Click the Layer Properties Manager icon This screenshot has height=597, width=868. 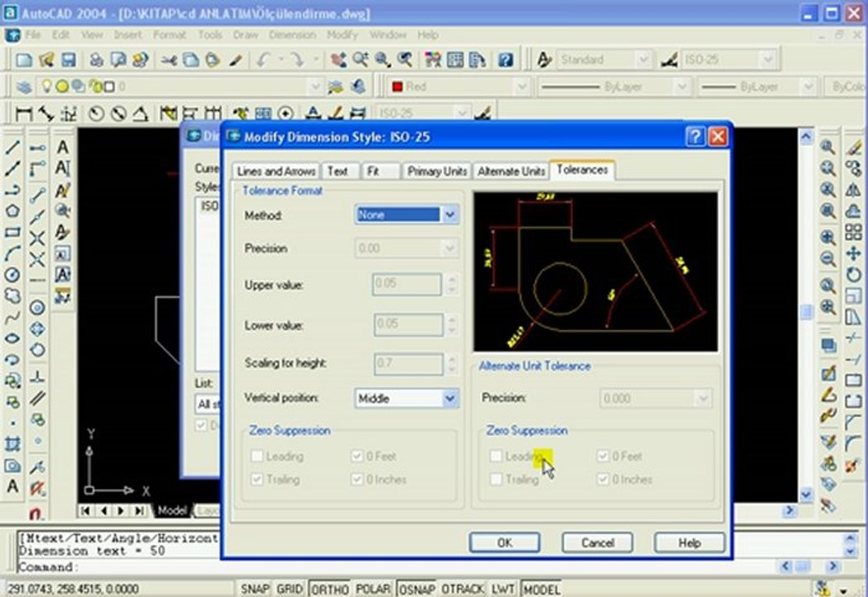pos(24,86)
